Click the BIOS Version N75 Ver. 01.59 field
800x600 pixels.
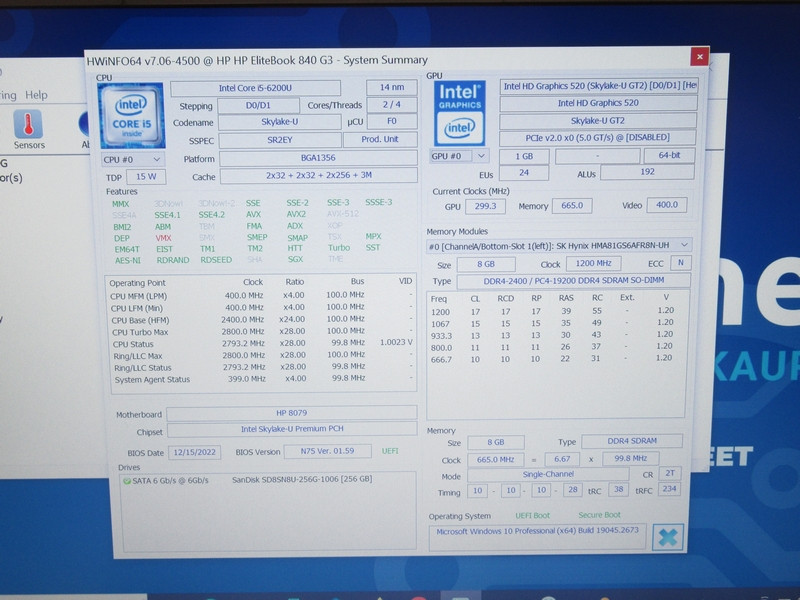click(328, 451)
